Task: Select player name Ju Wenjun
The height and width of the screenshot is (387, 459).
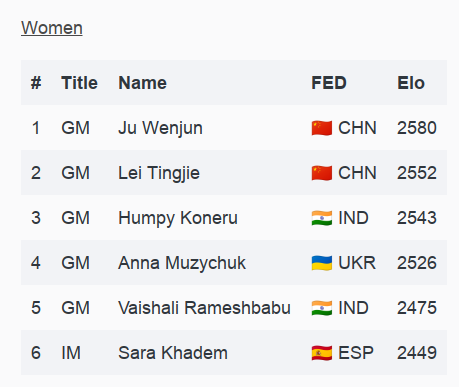Action: coord(160,128)
